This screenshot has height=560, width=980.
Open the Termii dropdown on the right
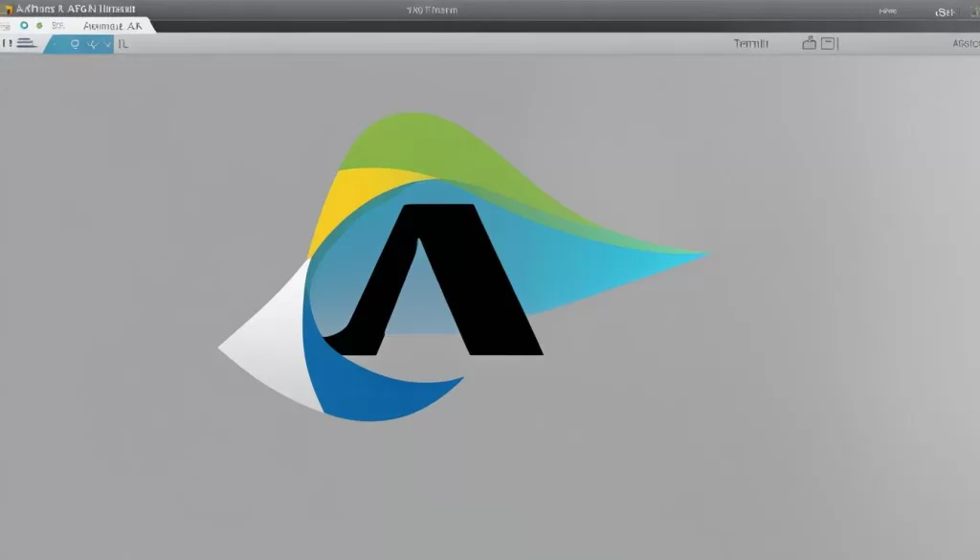[x=749, y=42]
